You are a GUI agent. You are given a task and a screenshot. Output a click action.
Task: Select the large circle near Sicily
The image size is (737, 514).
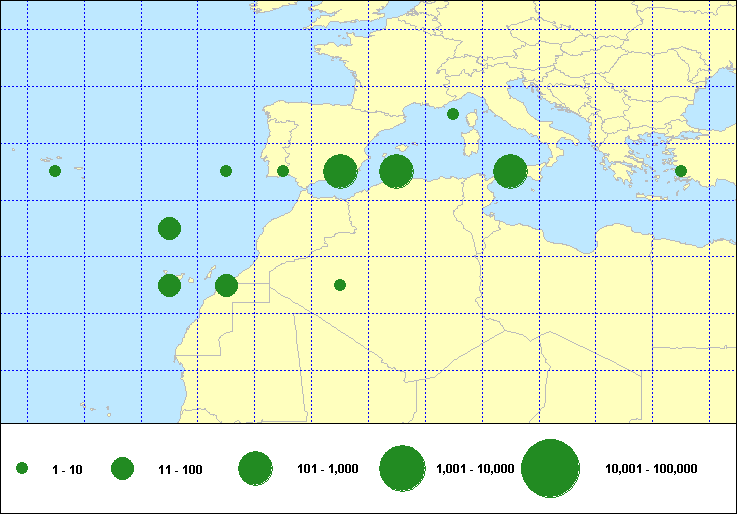(510, 172)
